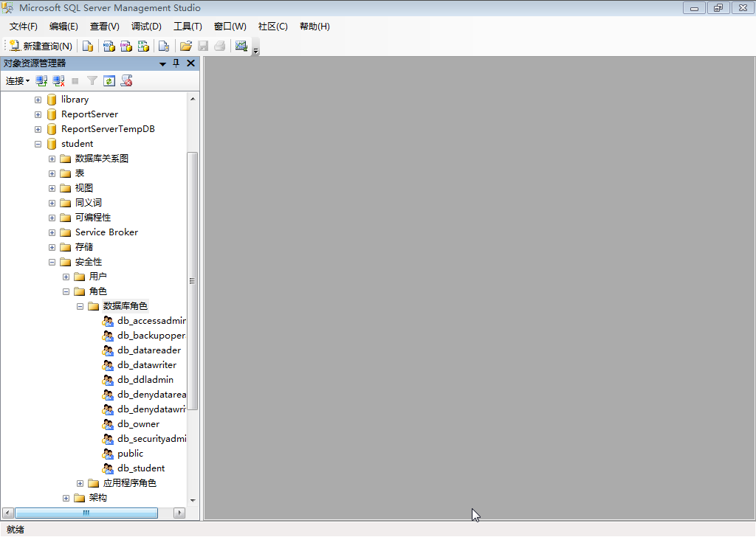756x537 pixels.
Task: Click the Stop icon in Object Explorer
Action: click(75, 81)
